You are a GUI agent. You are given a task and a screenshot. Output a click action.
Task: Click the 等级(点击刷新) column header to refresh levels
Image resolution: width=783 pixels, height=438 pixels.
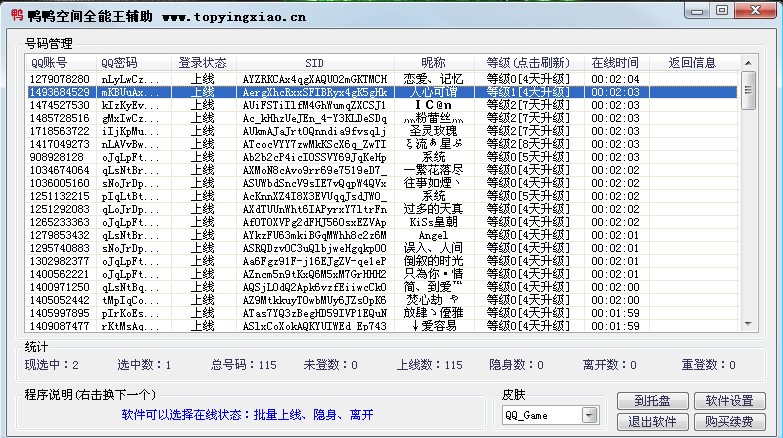click(529, 63)
